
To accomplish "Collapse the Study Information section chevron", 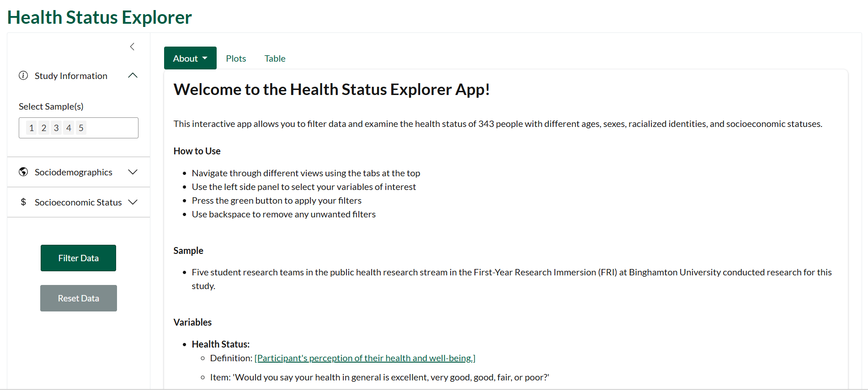I will [x=133, y=75].
